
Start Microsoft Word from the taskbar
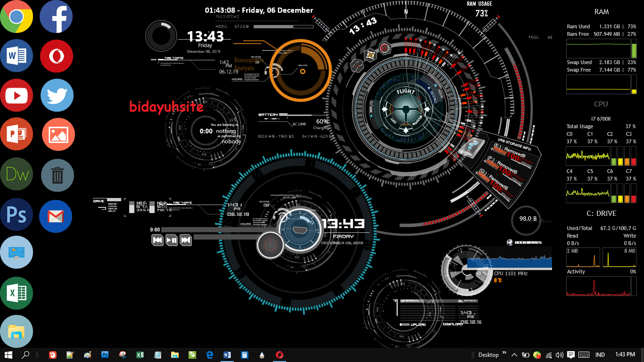(x=227, y=354)
